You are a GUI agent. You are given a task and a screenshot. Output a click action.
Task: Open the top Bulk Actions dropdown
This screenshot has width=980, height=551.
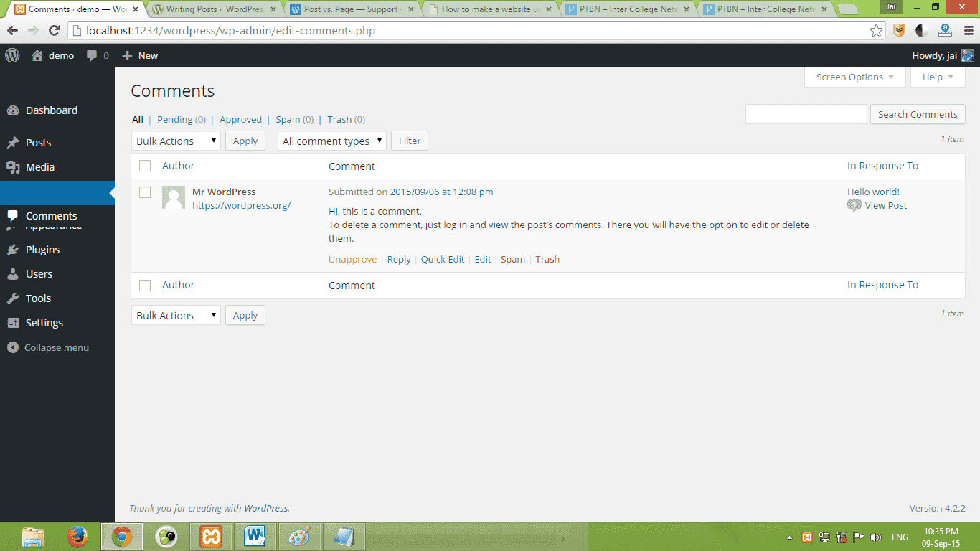(x=176, y=141)
